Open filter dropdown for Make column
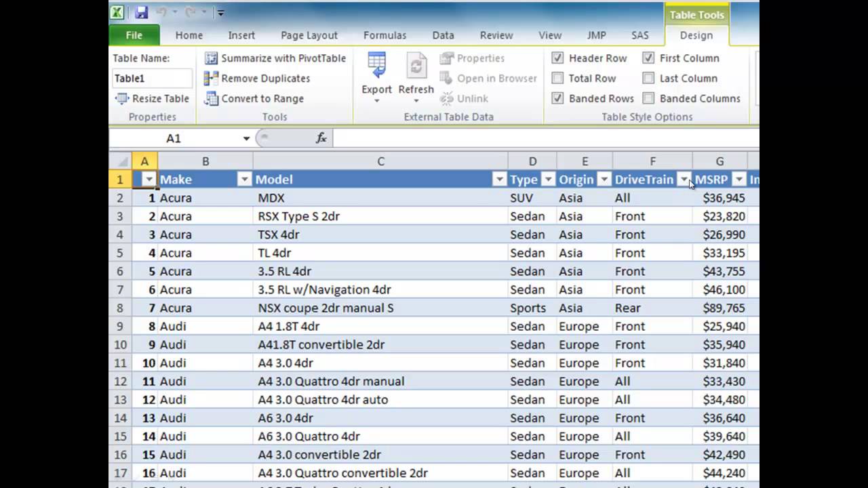Image resolution: width=868 pixels, height=488 pixels. coord(244,180)
